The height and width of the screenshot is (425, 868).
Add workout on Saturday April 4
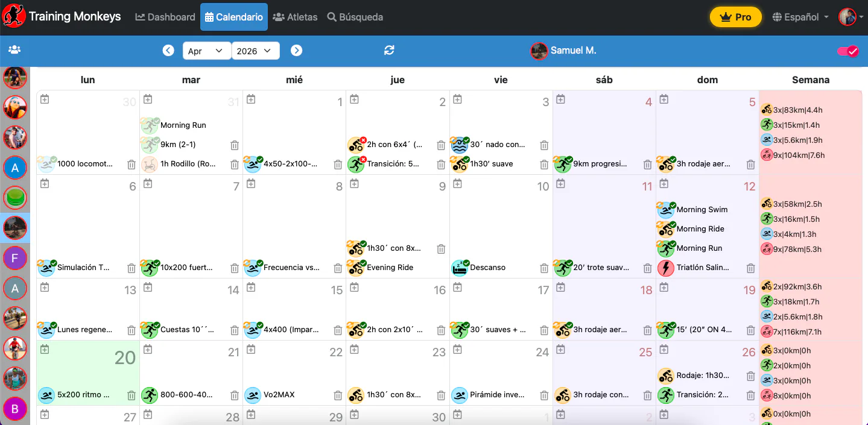pos(560,99)
